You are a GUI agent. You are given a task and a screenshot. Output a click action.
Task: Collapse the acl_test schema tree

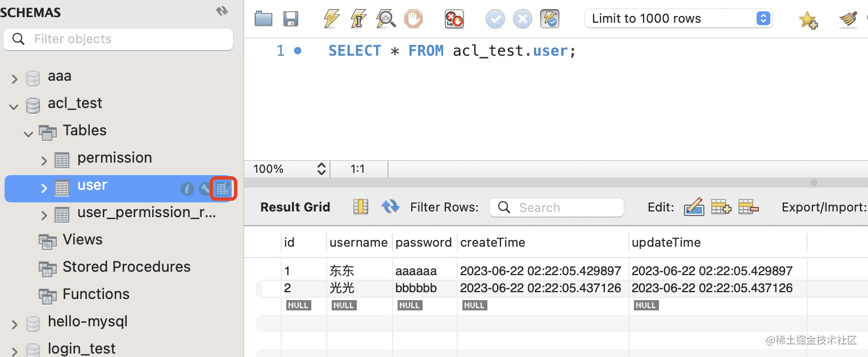pyautogui.click(x=14, y=106)
